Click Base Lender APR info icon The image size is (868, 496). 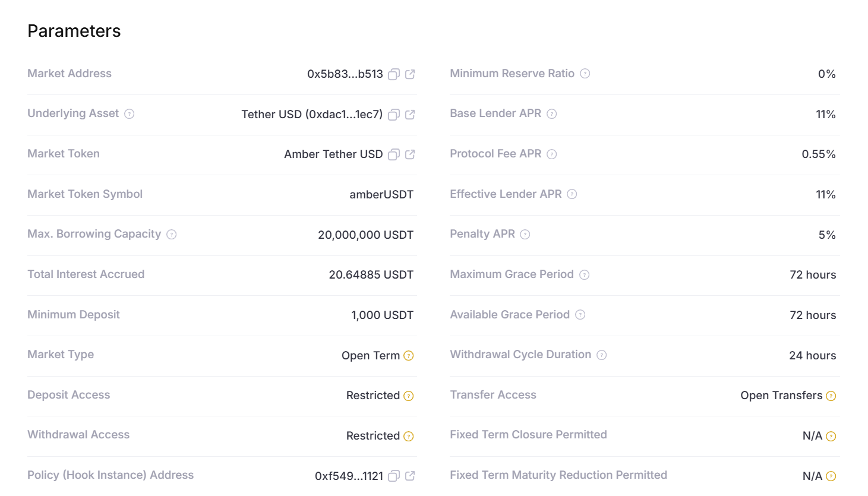(x=552, y=114)
